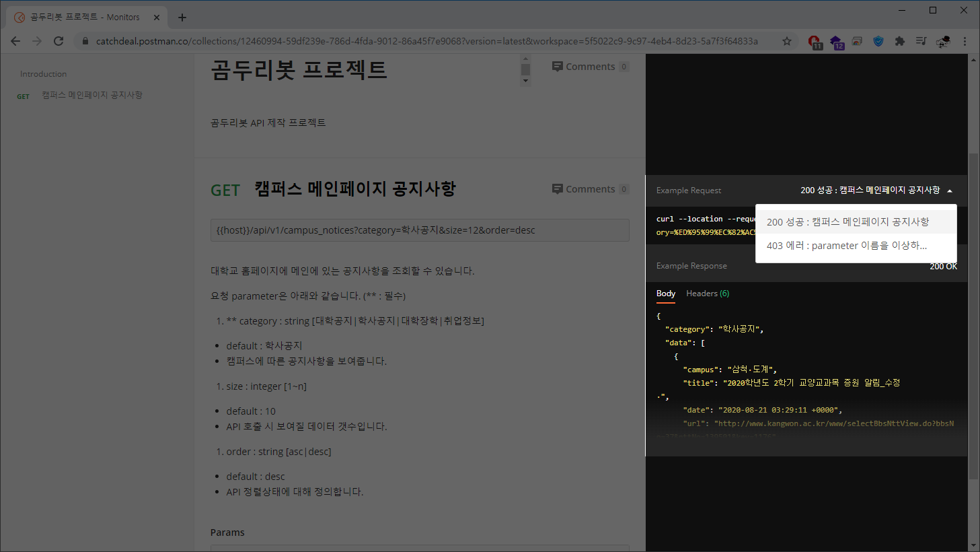This screenshot has height=552, width=980.
Task: Click the Example Response label
Action: point(691,266)
